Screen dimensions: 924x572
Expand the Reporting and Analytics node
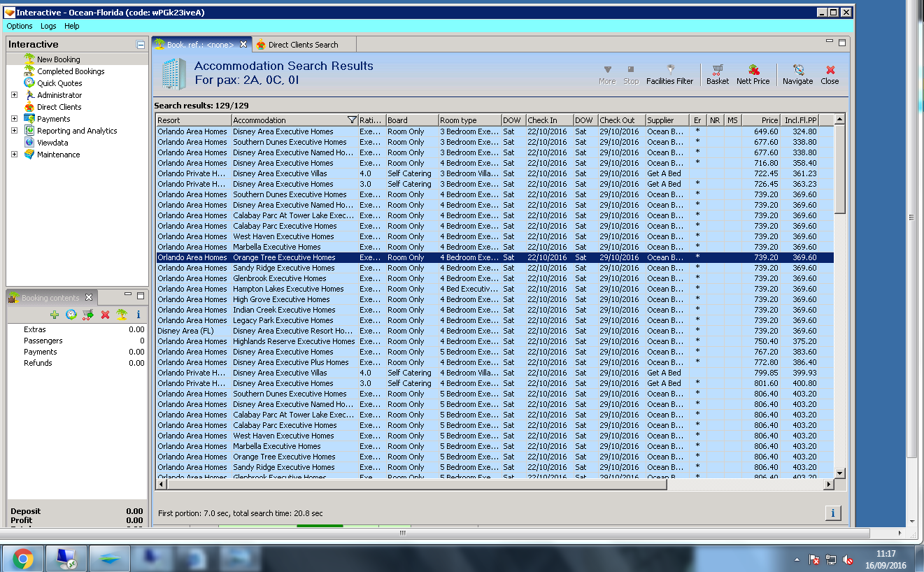[14, 131]
